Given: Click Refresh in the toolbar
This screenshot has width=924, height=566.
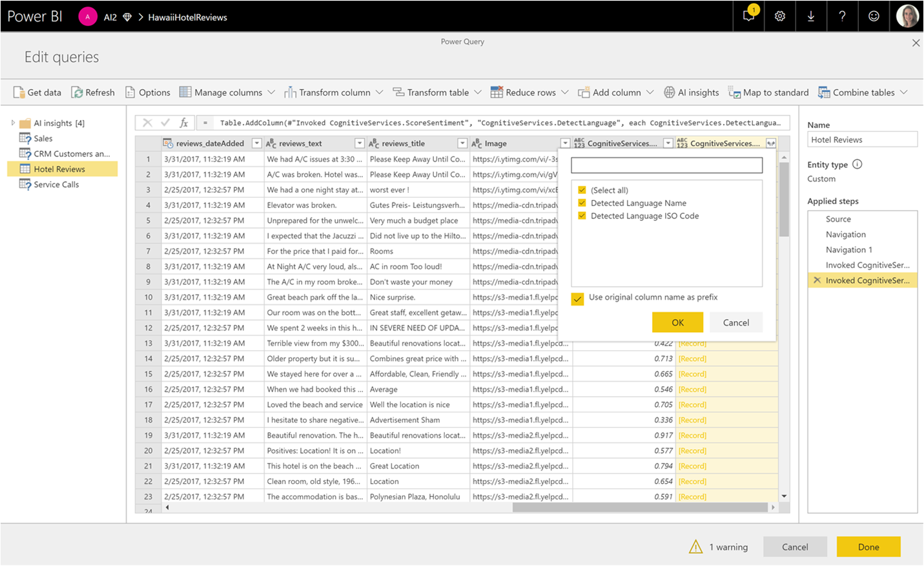Looking at the screenshot, I should [x=93, y=92].
